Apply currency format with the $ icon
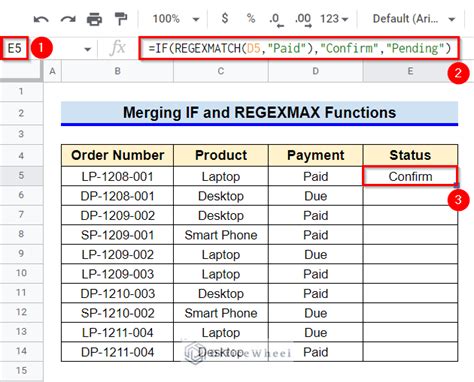 click(225, 18)
